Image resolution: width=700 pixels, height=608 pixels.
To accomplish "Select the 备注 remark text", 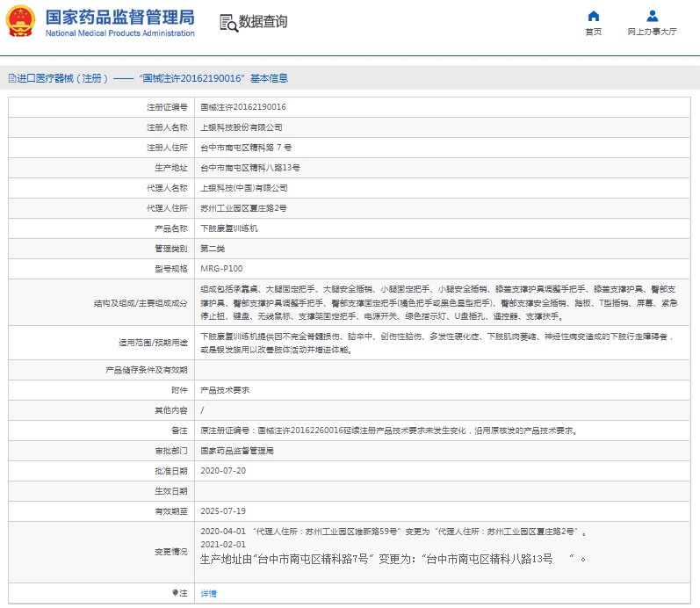I will (x=389, y=431).
